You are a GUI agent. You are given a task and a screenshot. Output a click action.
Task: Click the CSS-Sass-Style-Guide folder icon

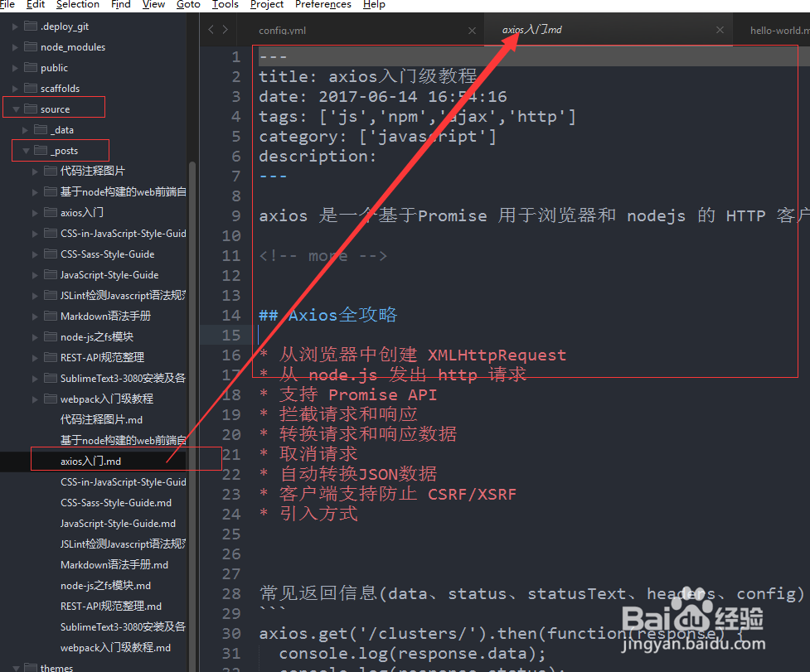[x=51, y=254]
